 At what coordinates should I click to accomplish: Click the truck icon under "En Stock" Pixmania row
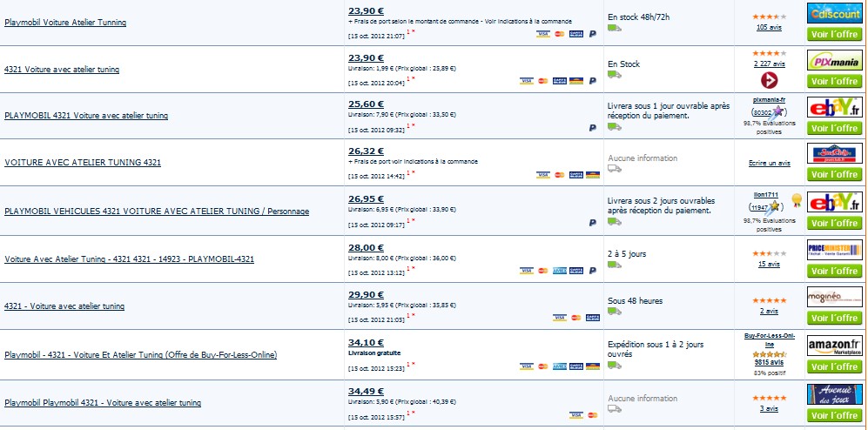pos(614,74)
